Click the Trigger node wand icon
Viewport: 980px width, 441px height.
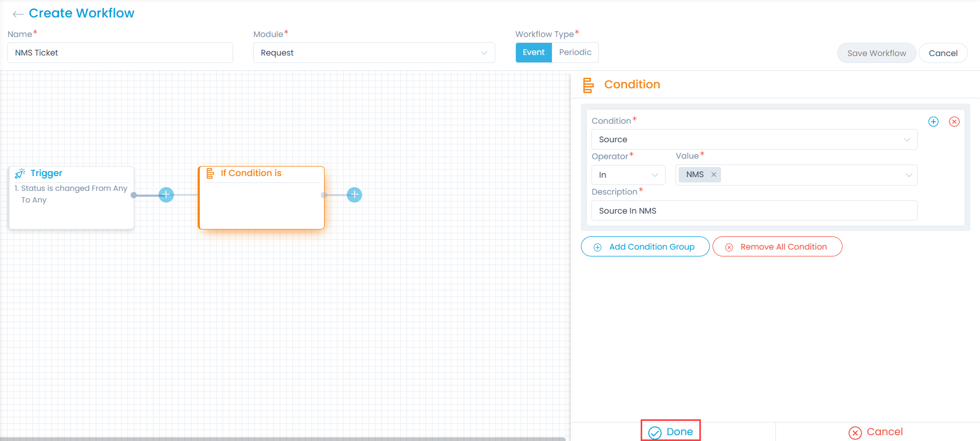coord(20,173)
